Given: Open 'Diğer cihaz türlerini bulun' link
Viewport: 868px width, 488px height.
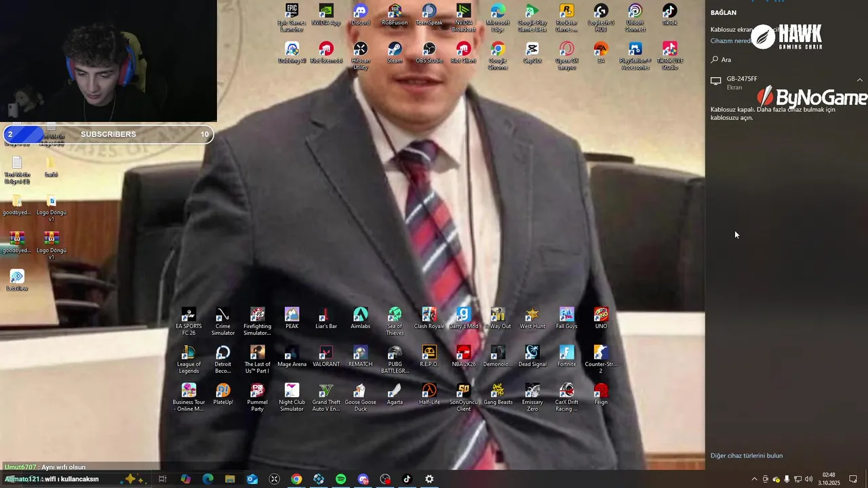Looking at the screenshot, I should 747,456.
